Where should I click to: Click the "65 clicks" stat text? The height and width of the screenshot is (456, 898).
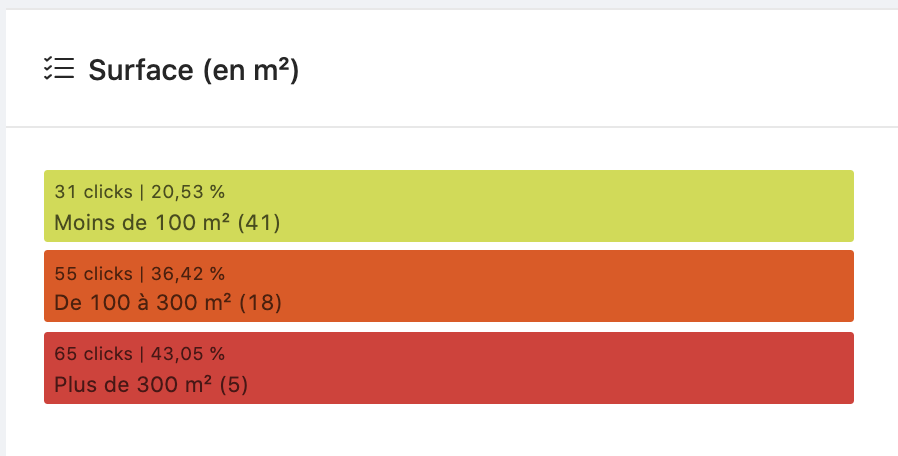click(x=93, y=354)
